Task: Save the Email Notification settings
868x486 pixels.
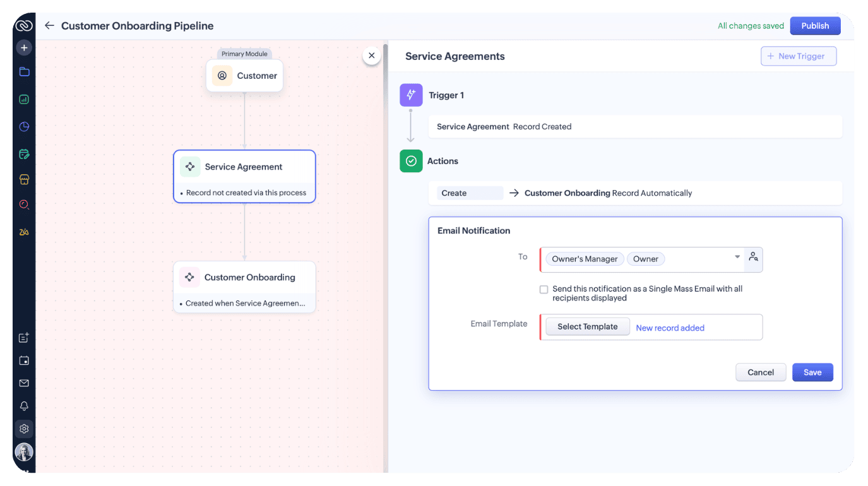Action: [812, 372]
